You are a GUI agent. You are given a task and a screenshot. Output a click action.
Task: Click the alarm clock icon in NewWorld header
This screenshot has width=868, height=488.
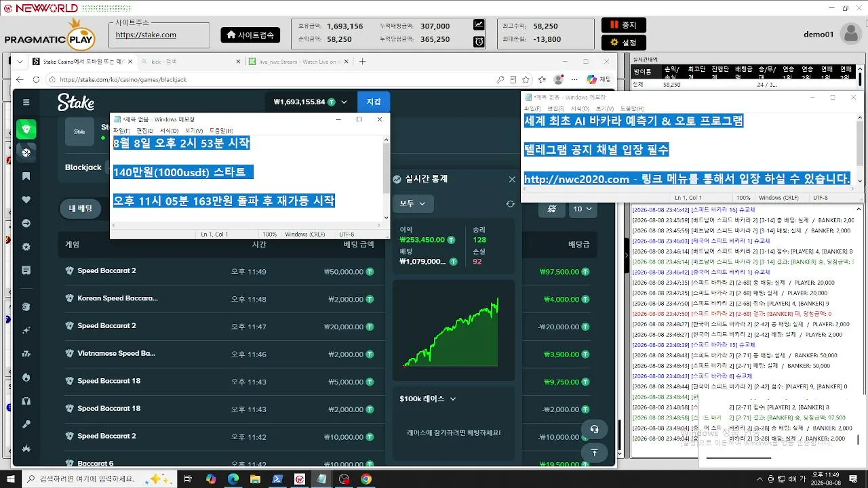[479, 41]
